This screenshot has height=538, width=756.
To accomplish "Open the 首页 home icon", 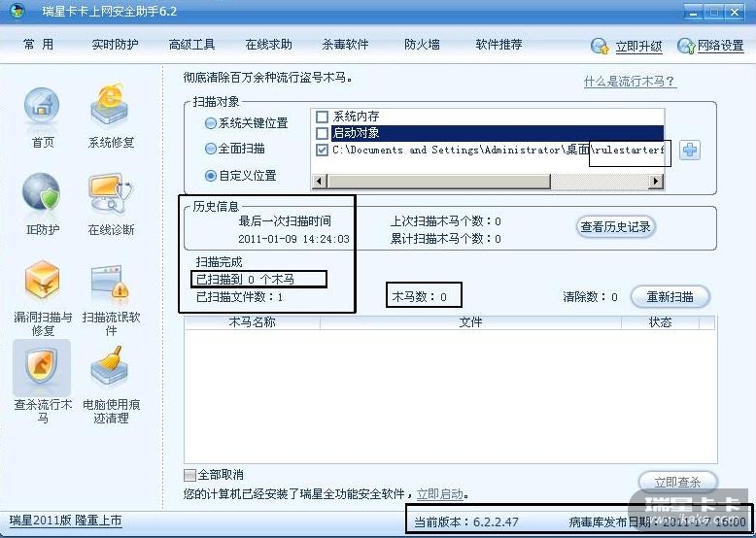I will [42, 107].
